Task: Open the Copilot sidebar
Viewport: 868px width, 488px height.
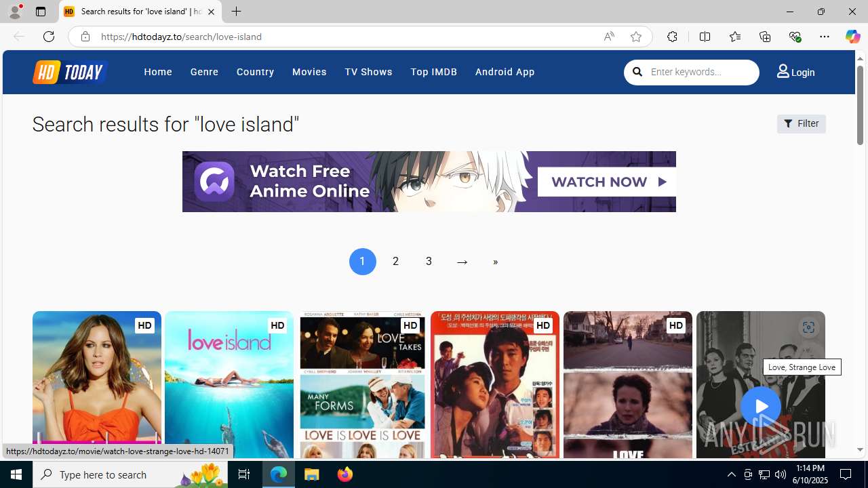Action: [x=852, y=37]
